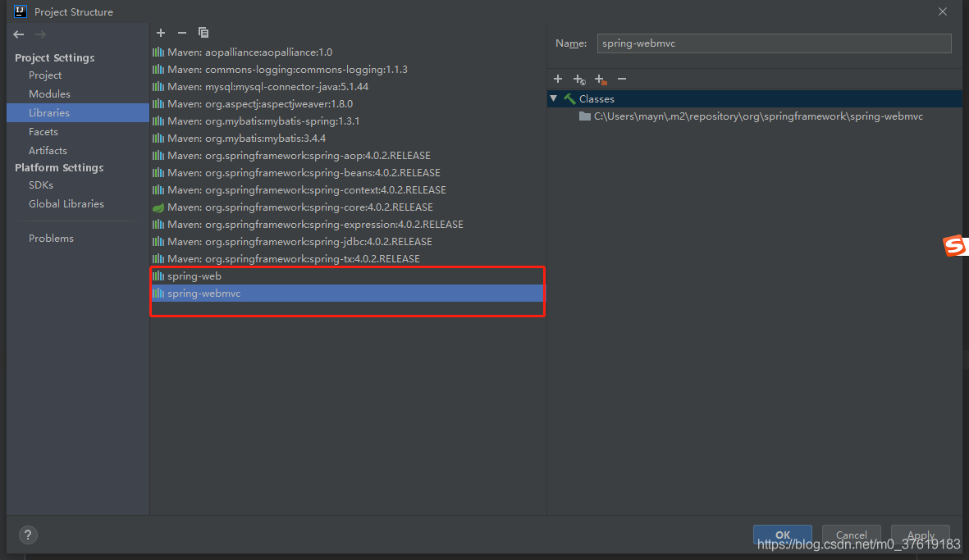Navigate forward with right arrow

click(40, 34)
